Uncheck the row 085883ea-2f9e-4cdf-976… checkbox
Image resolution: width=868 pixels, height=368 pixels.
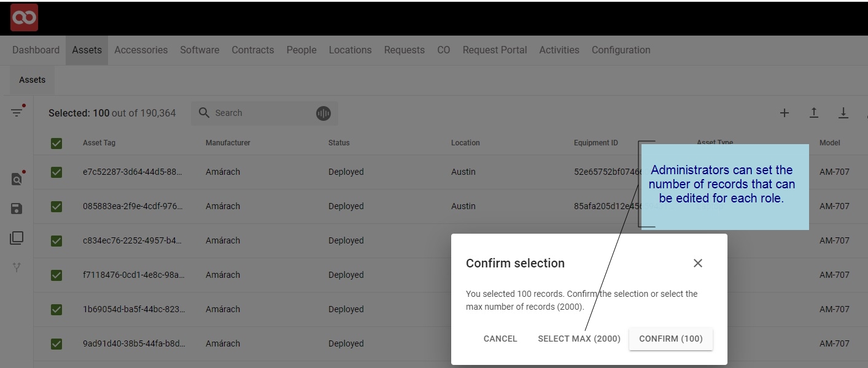pyautogui.click(x=56, y=207)
